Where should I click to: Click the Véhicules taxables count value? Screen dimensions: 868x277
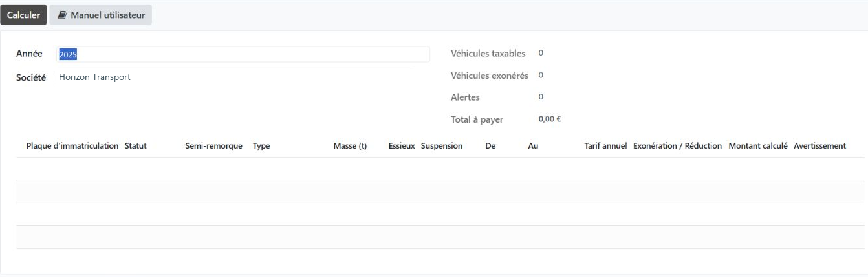point(540,53)
